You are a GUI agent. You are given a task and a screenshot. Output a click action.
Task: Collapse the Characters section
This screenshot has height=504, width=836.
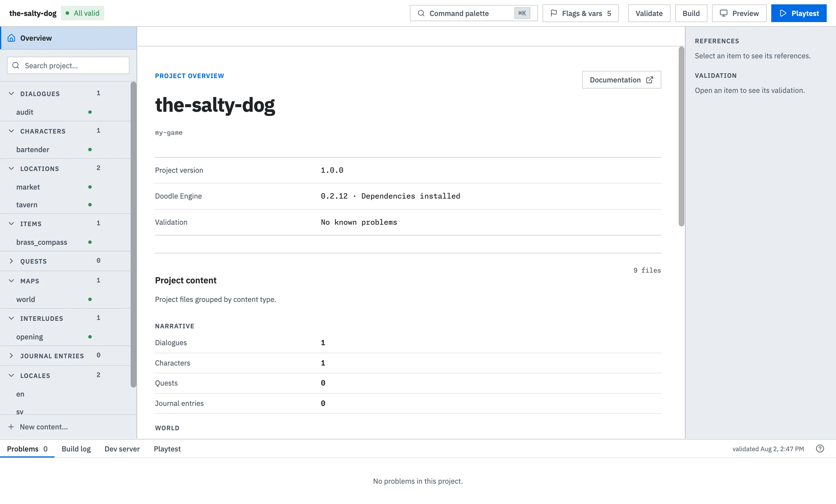point(11,131)
